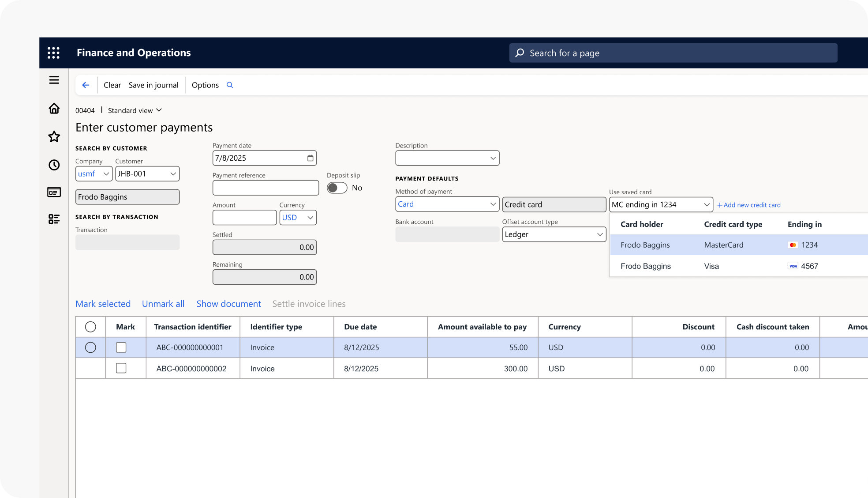Expand the Standard view selector
The height and width of the screenshot is (498, 868).
[x=135, y=110]
